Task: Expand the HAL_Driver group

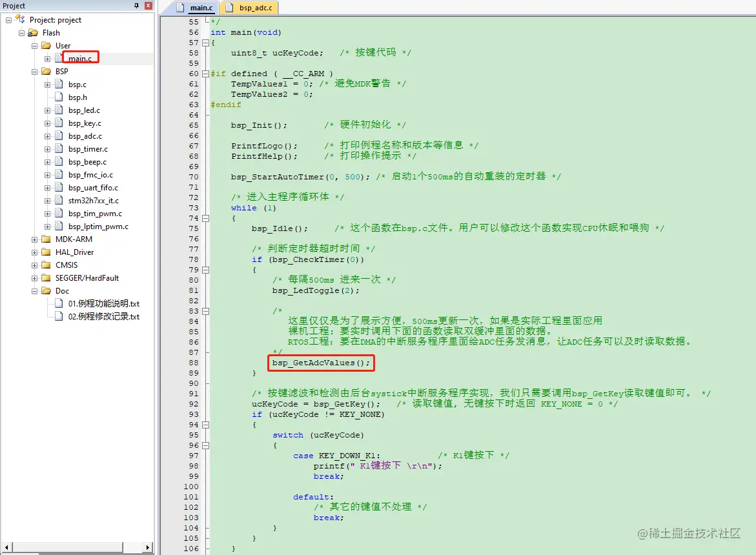Action: click(x=35, y=252)
